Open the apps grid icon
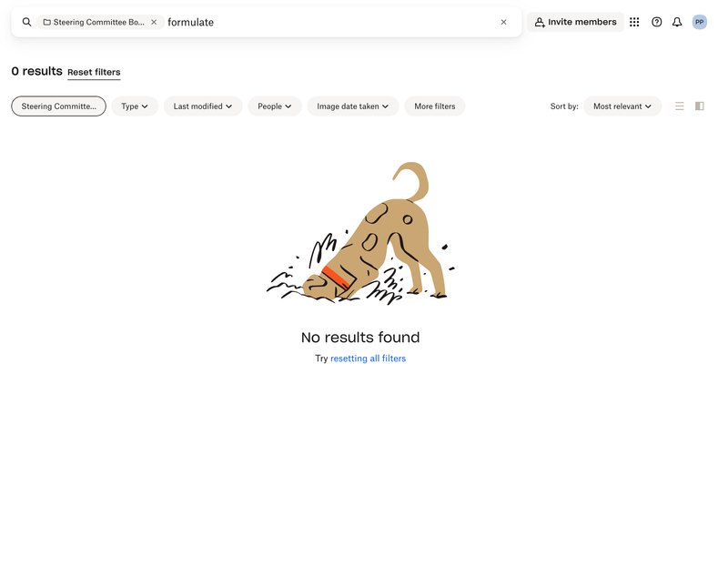The height and width of the screenshot is (566, 728). point(634,22)
